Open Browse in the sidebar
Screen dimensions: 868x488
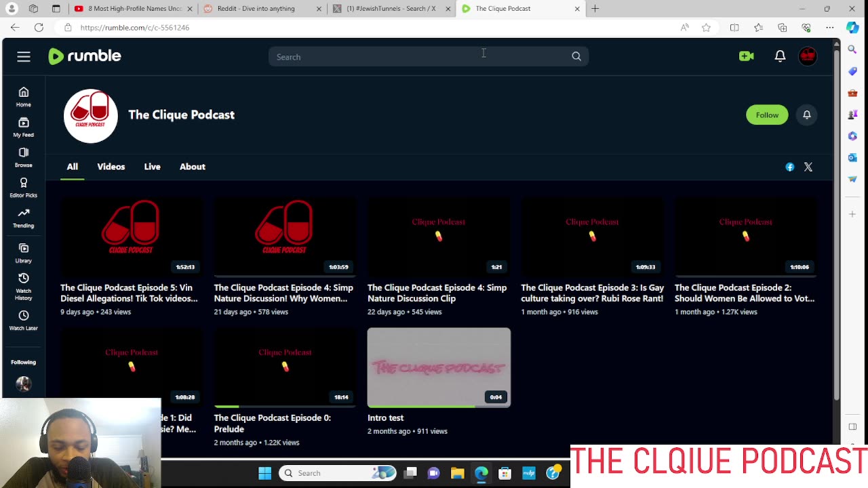coord(24,157)
